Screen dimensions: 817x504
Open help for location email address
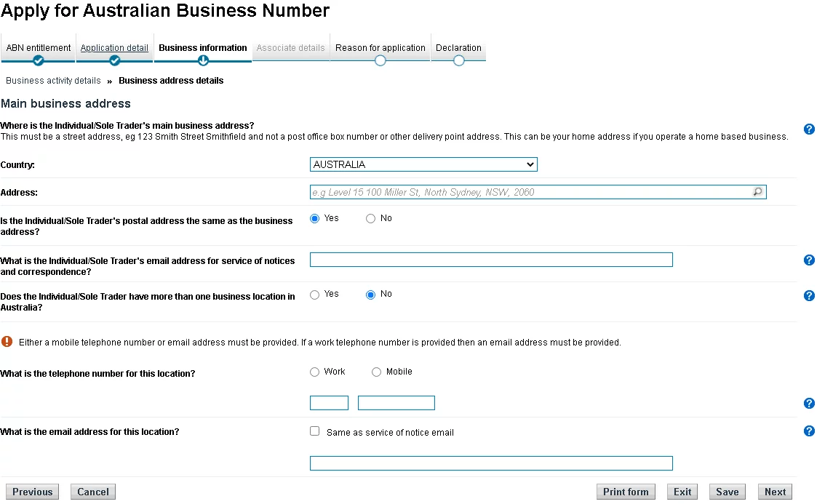tap(809, 431)
